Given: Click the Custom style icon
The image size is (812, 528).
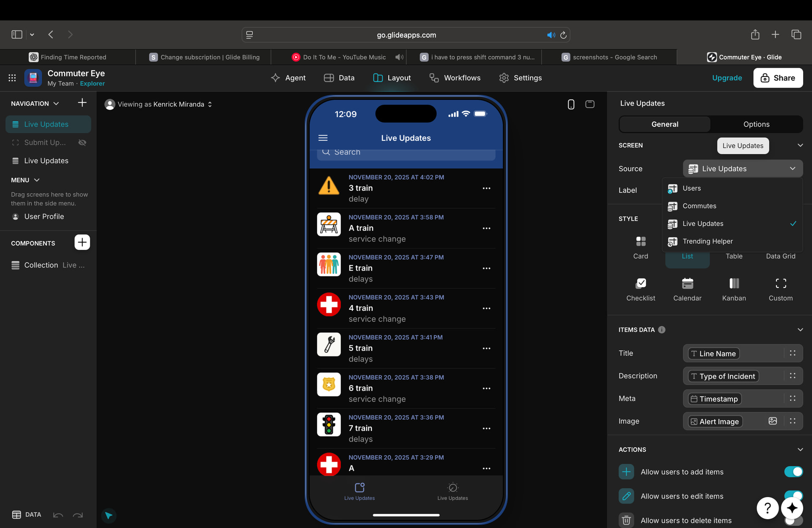Looking at the screenshot, I should [x=780, y=284].
